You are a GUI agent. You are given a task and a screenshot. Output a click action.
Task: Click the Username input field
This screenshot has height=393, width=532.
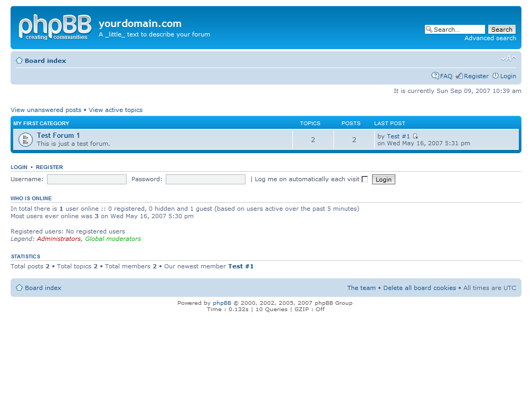click(87, 180)
